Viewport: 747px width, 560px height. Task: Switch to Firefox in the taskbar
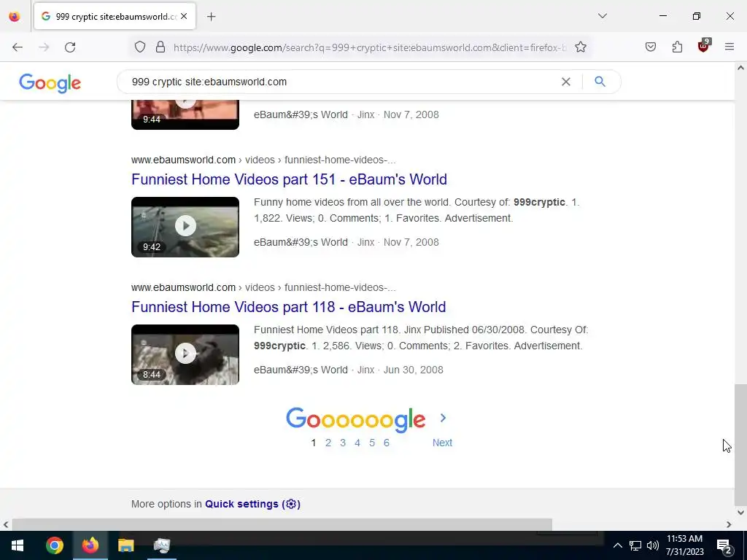[90, 545]
